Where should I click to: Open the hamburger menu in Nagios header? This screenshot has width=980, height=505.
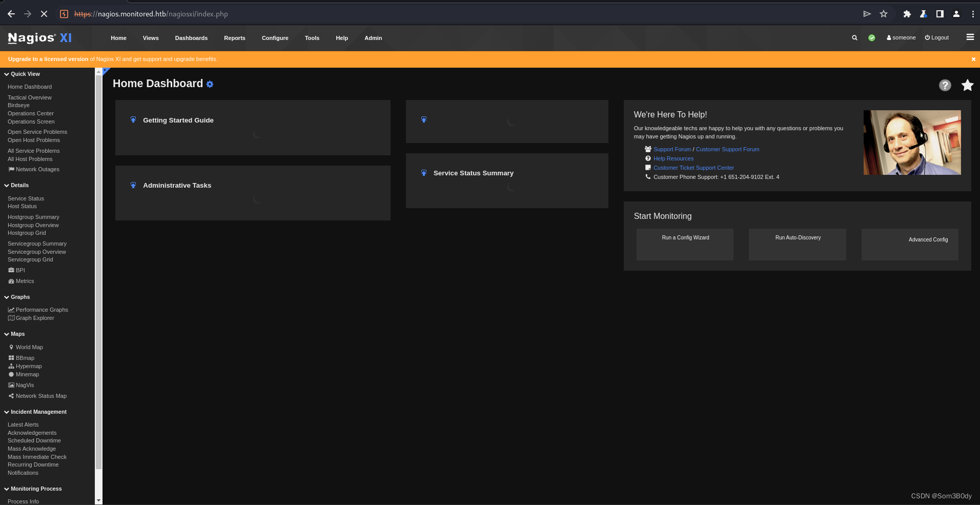coord(970,37)
